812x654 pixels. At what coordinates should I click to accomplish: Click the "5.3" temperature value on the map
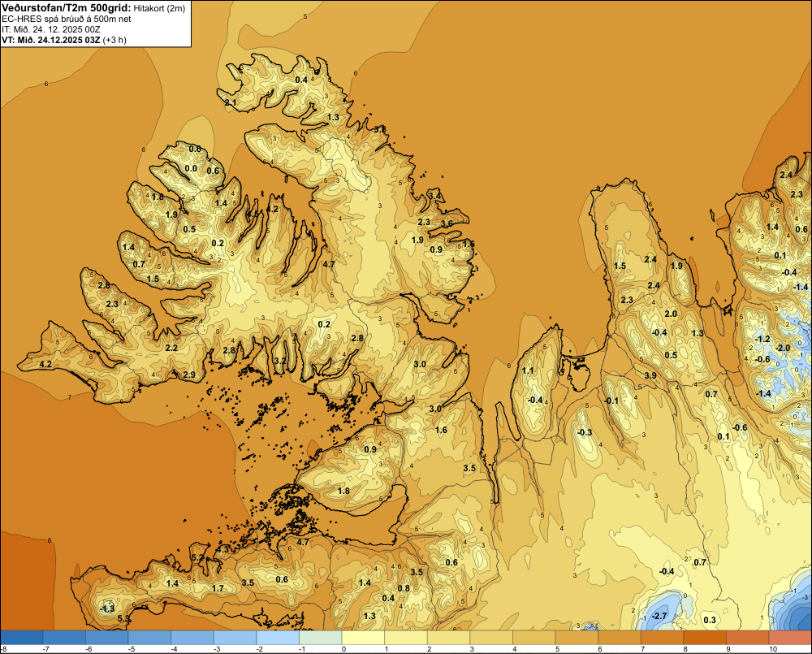coord(123,618)
